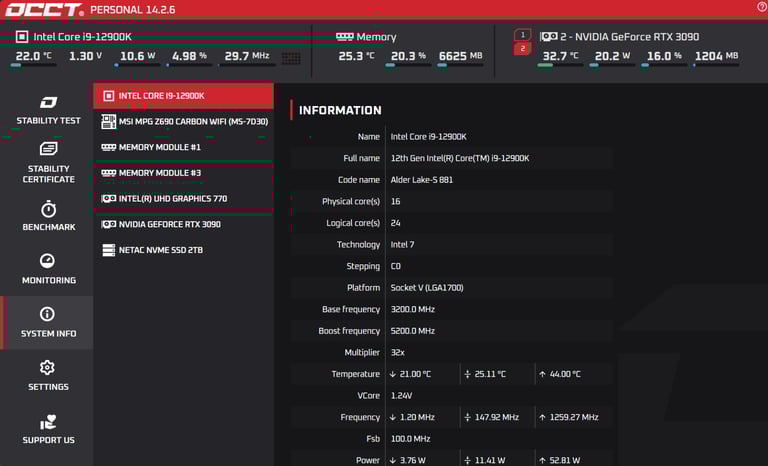Click the Memory usage 20.3 % reading
Screen dimensions: 768x466
point(408,56)
